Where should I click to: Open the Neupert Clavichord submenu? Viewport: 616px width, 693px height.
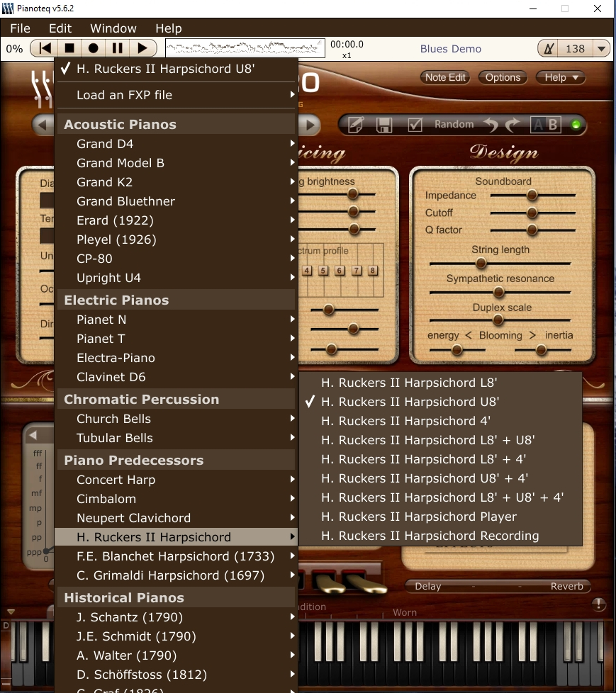pyautogui.click(x=176, y=518)
